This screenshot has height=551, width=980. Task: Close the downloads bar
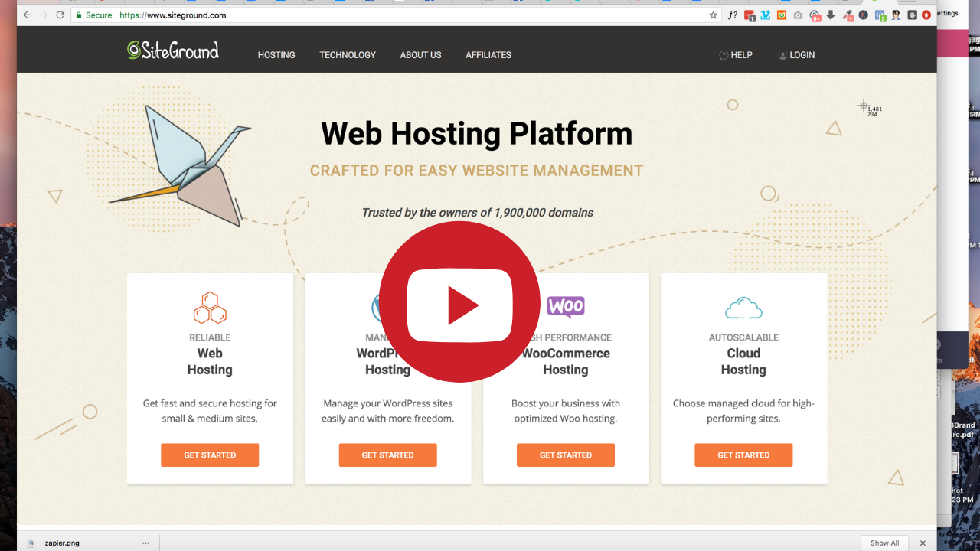(923, 543)
